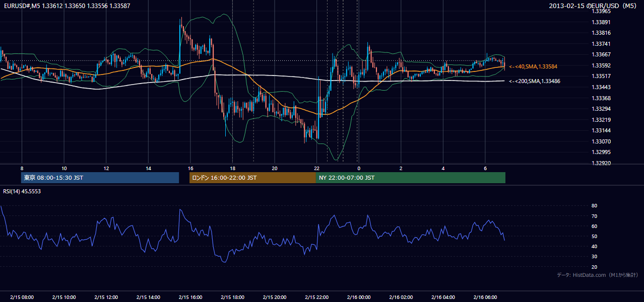Click hour label 22 under price chart
The width and height of the screenshot is (644, 302).
[x=316, y=168]
